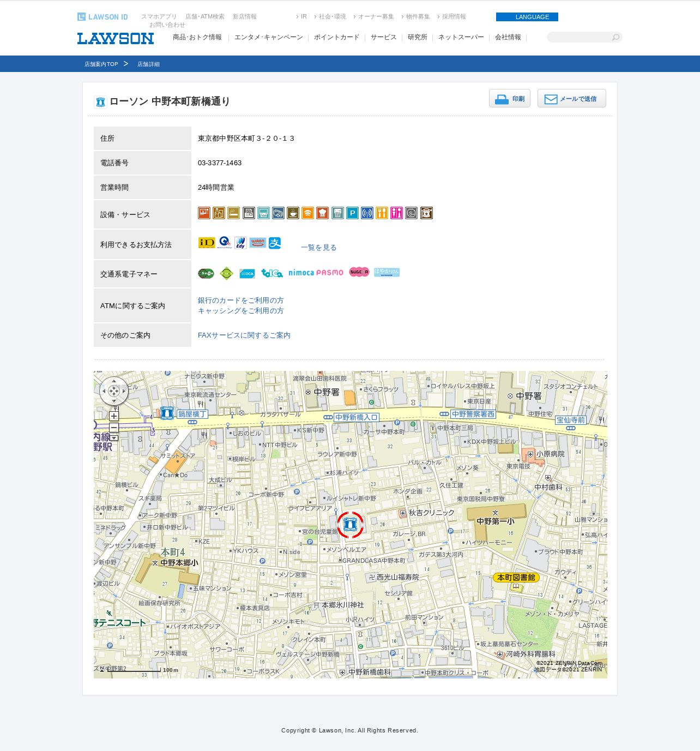Click the fork and spoon eat-in icon
This screenshot has height=751, width=700.
[382, 213]
